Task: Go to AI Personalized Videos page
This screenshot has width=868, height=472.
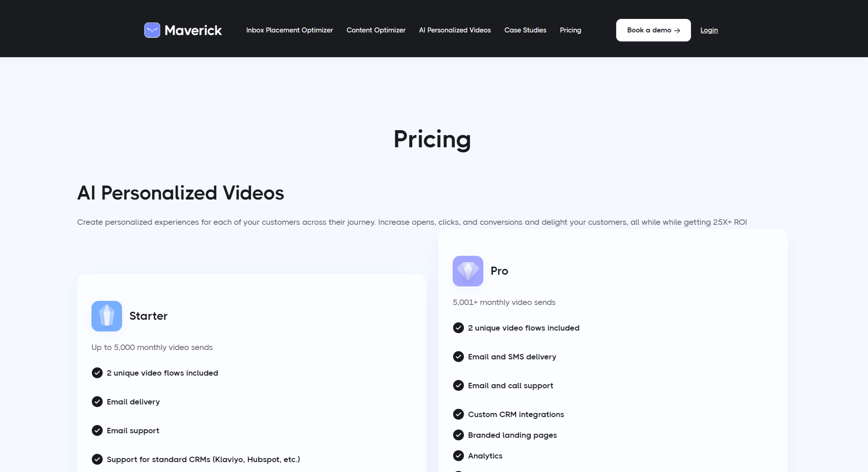Action: click(x=455, y=30)
